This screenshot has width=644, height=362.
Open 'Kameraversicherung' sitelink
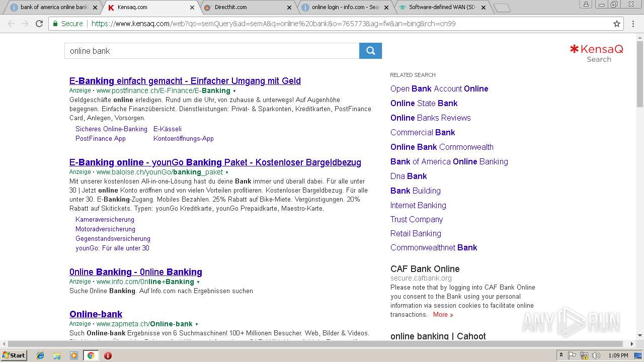105,220
